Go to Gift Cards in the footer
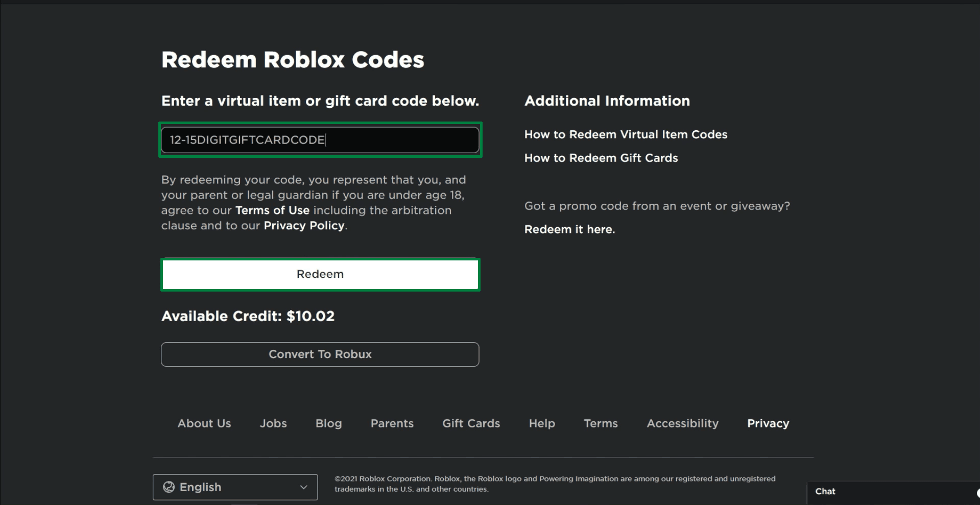This screenshot has height=505, width=980. [x=470, y=423]
